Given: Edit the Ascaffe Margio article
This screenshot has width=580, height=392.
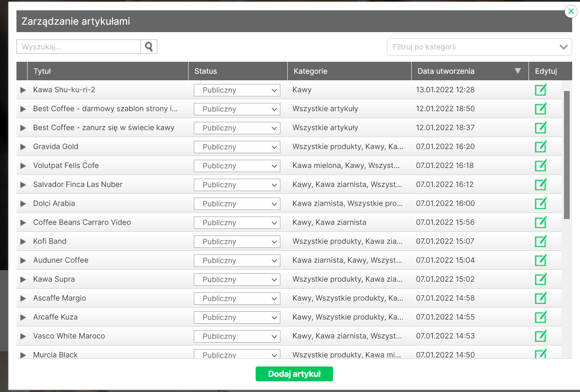Looking at the screenshot, I should click(x=540, y=298).
